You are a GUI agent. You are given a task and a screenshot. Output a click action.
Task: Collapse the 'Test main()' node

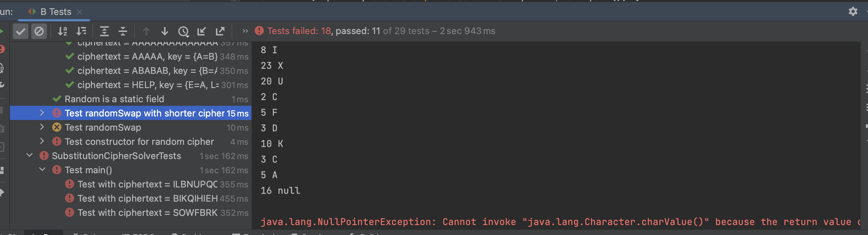coord(42,170)
